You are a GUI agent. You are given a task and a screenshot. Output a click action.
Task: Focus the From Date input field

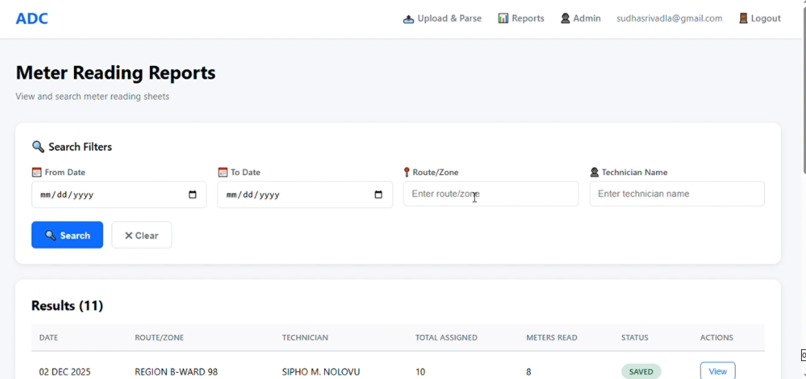click(x=119, y=194)
